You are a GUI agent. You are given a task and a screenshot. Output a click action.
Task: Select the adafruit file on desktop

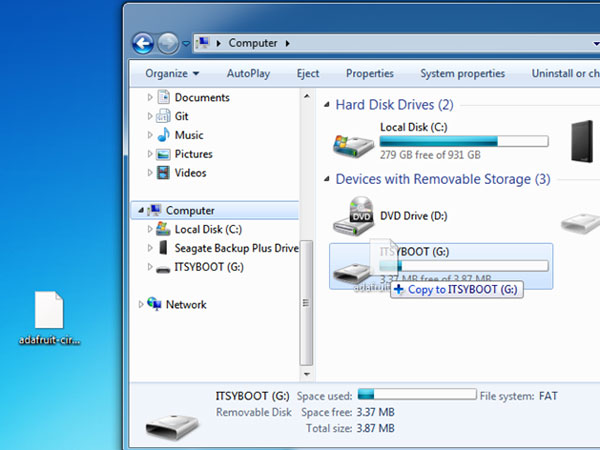pos(49,312)
